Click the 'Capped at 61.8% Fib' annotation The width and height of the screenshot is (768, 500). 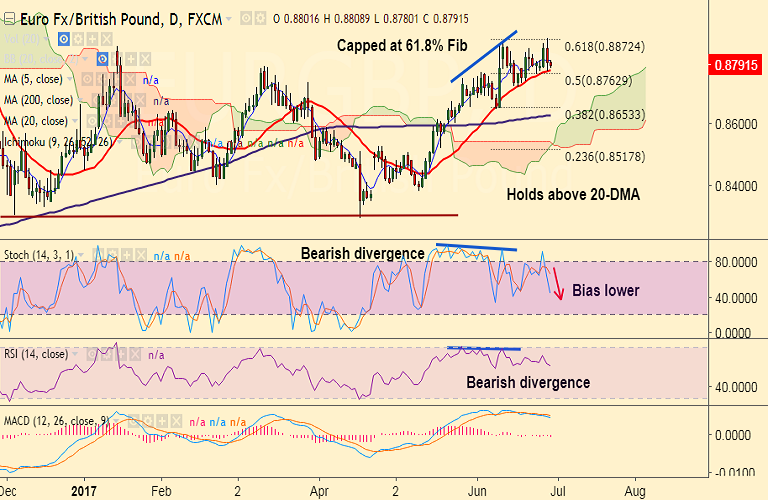click(x=402, y=46)
